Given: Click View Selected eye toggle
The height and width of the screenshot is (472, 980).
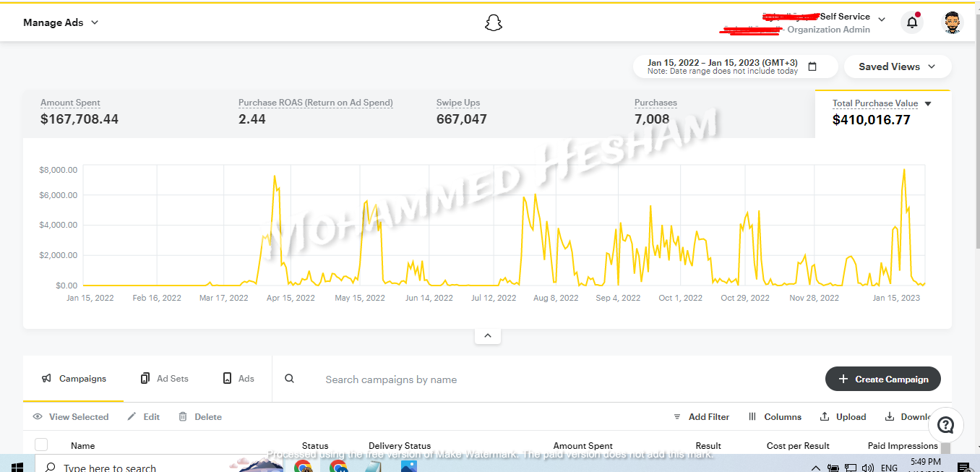Looking at the screenshot, I should (x=71, y=417).
